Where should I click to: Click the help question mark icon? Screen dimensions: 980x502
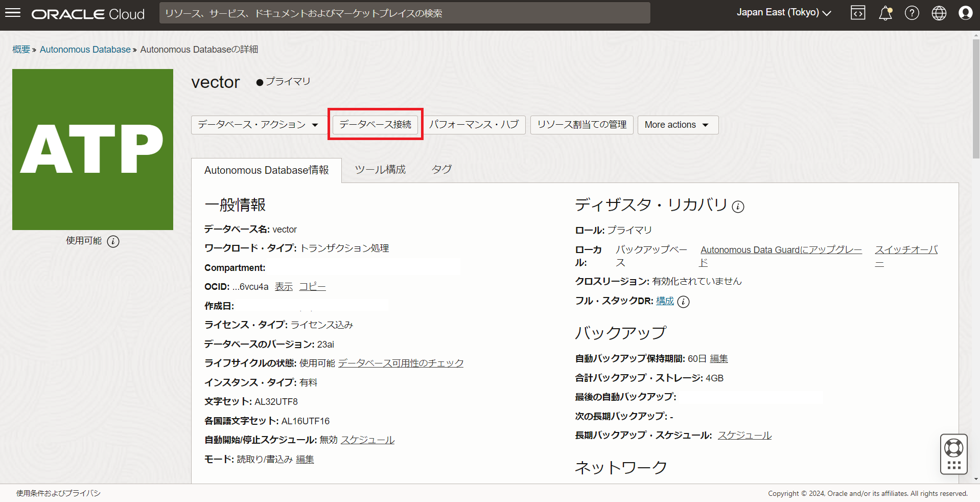click(x=912, y=13)
